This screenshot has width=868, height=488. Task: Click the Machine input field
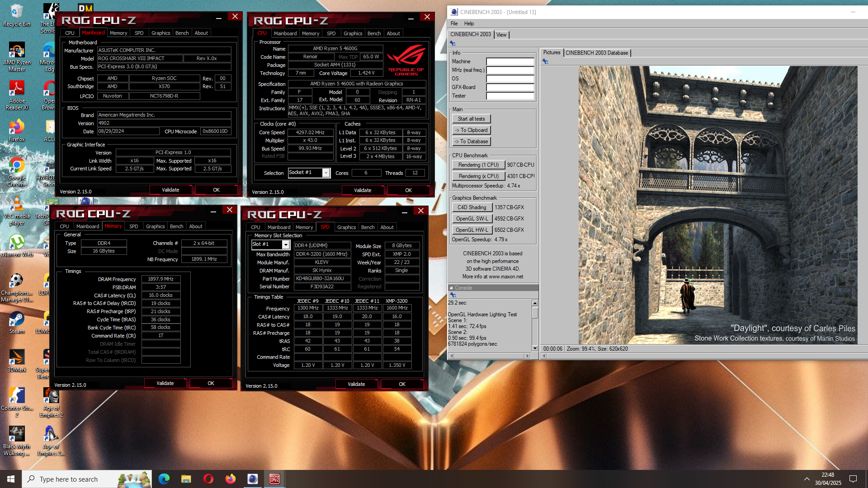pyautogui.click(x=510, y=61)
